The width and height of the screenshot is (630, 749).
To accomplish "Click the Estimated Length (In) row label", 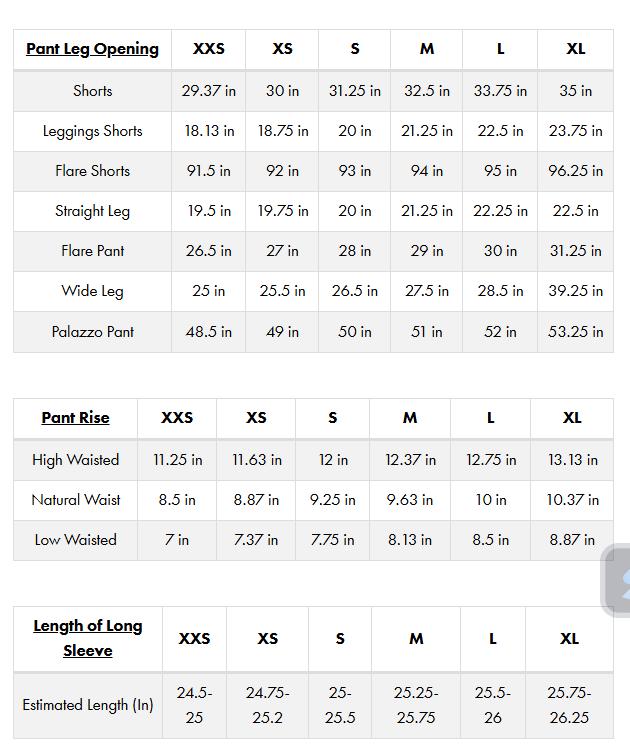I will (88, 705).
